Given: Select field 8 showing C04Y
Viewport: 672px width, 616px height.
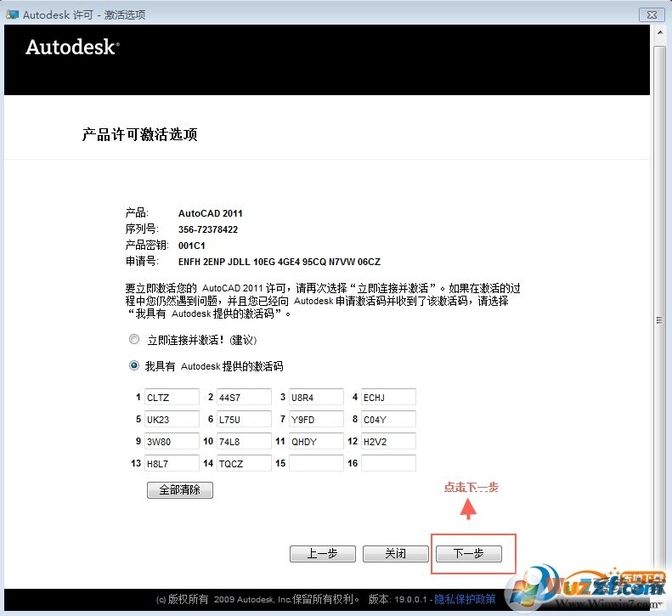Looking at the screenshot, I should tap(388, 419).
